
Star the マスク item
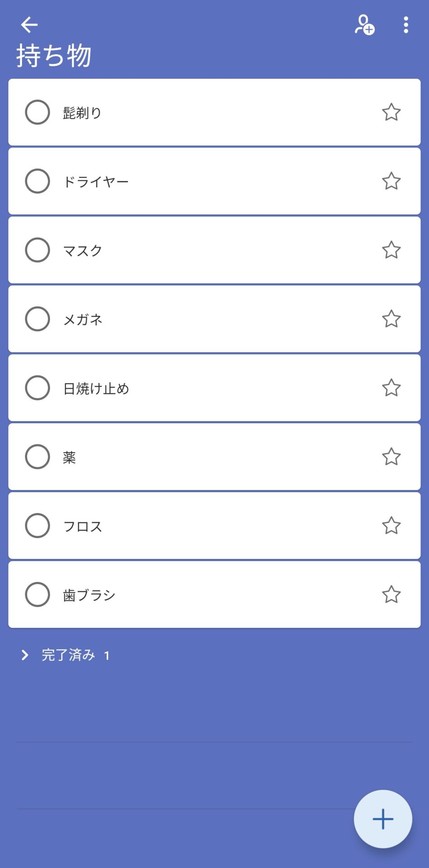click(x=391, y=250)
